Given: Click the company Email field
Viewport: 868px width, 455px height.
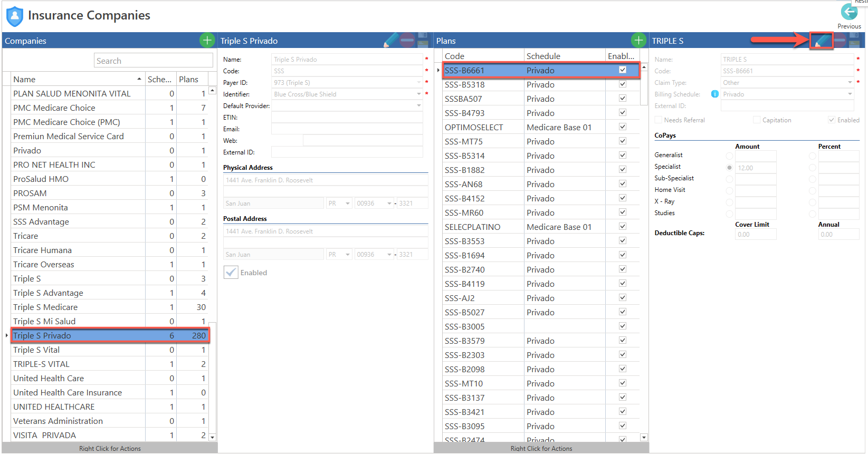Looking at the screenshot, I should click(347, 129).
